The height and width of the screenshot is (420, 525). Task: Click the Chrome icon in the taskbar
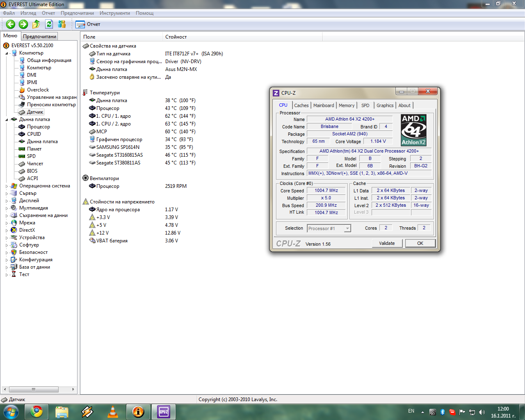(x=37, y=411)
